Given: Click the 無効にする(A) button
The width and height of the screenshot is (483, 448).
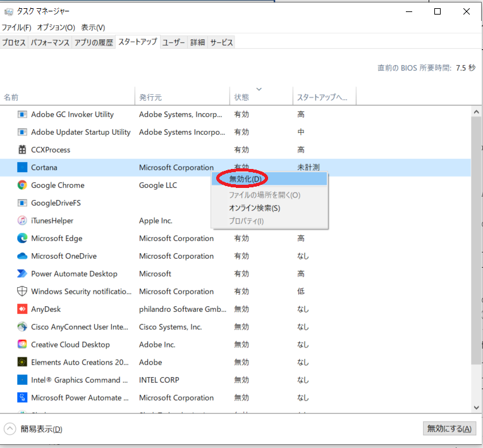Looking at the screenshot, I should pyautogui.click(x=449, y=428).
